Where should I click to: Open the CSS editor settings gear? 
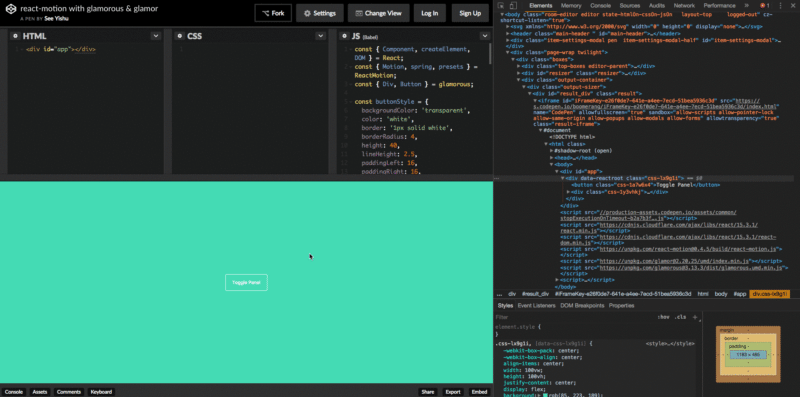tap(179, 36)
